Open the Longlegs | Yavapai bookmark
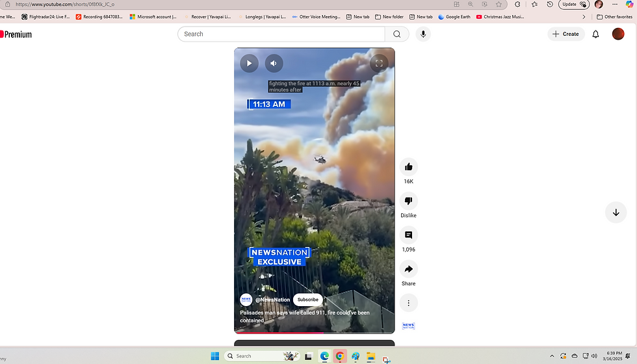 pyautogui.click(x=262, y=17)
